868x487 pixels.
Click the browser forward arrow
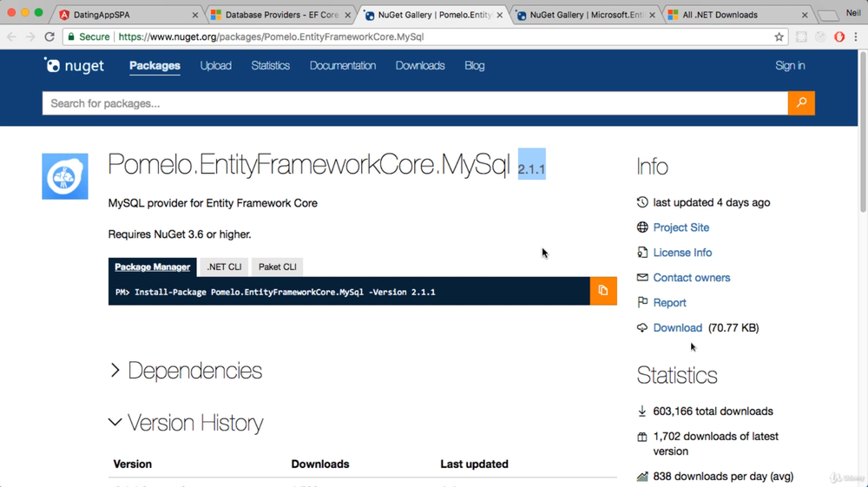click(30, 37)
